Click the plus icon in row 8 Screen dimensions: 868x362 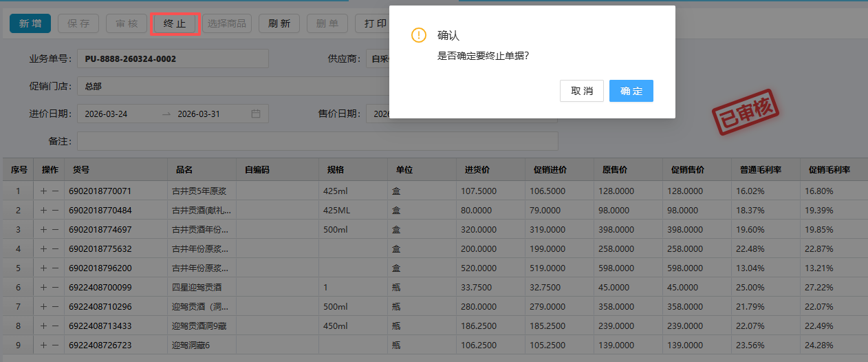click(44, 326)
